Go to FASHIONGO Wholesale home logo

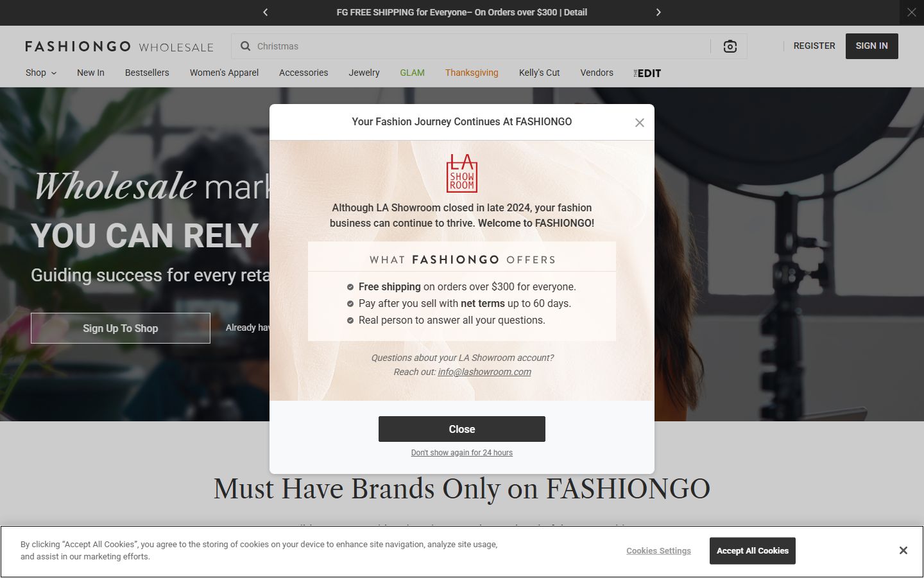tap(119, 46)
